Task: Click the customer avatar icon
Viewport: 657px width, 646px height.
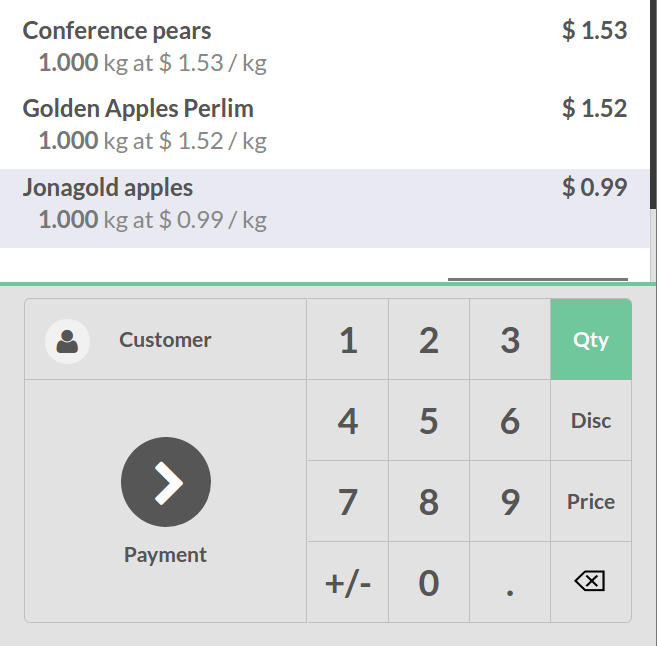Action: (x=67, y=341)
